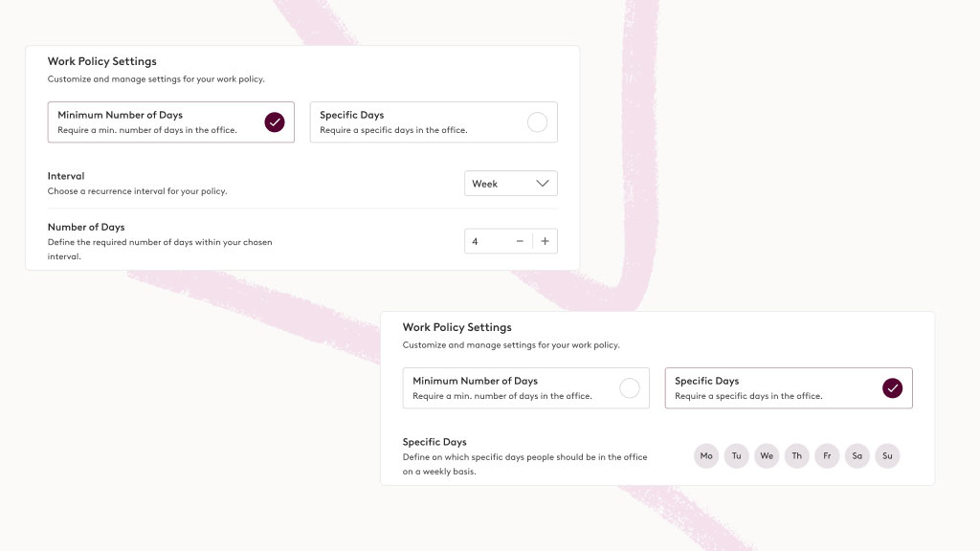980x551 pixels.
Task: Expand interval list using chevron arrow
Action: (544, 184)
